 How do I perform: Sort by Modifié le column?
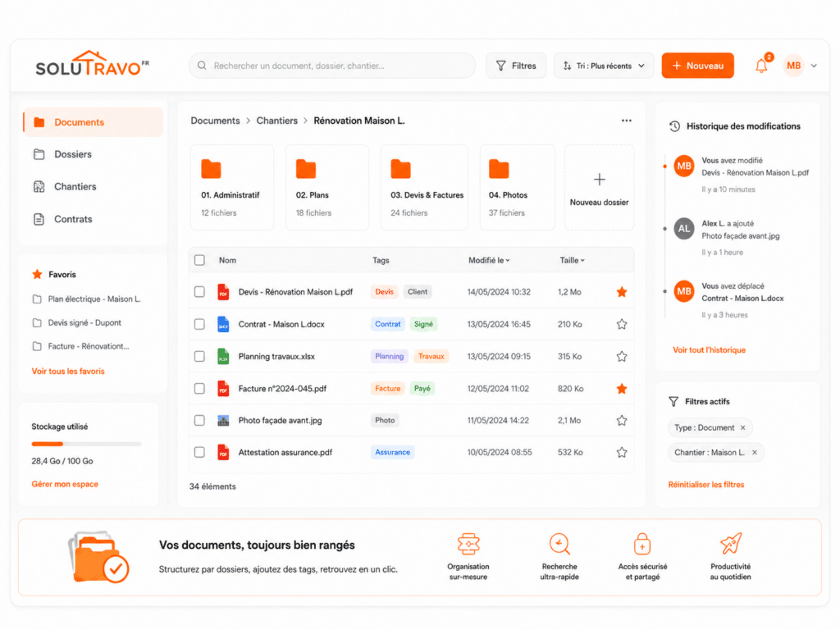point(489,260)
